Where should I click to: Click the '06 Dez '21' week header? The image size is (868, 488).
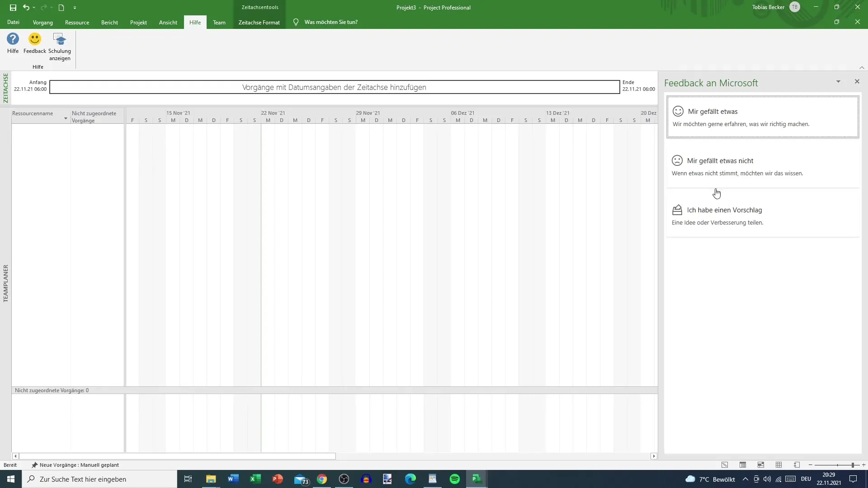[462, 113]
